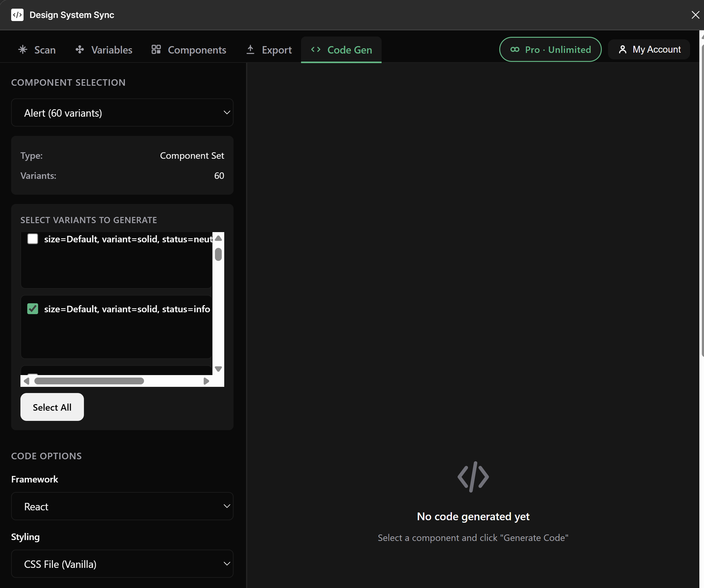This screenshot has height=588, width=704.
Task: Click the Components tab grid icon
Action: [156, 50]
